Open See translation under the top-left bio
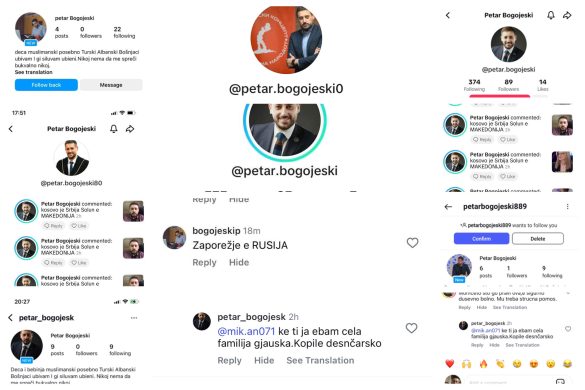Image resolution: width=585 pixels, height=390 pixels. tap(34, 72)
